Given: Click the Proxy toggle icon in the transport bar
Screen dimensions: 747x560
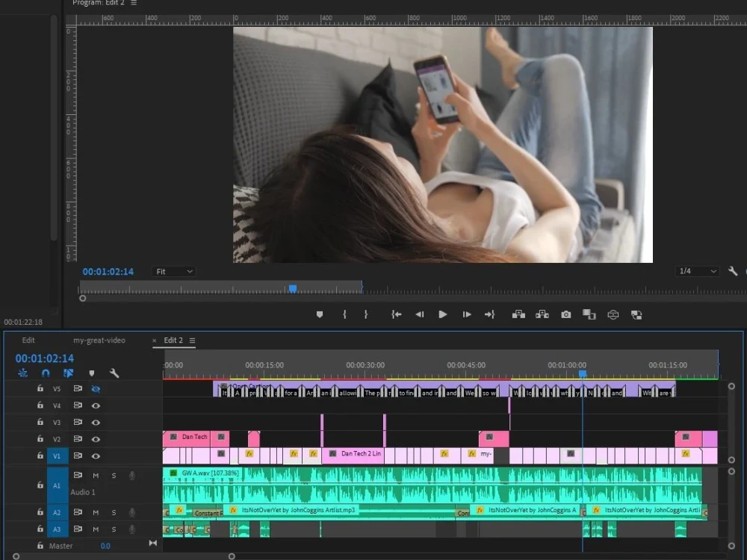Looking at the screenshot, I should pyautogui.click(x=636, y=315).
